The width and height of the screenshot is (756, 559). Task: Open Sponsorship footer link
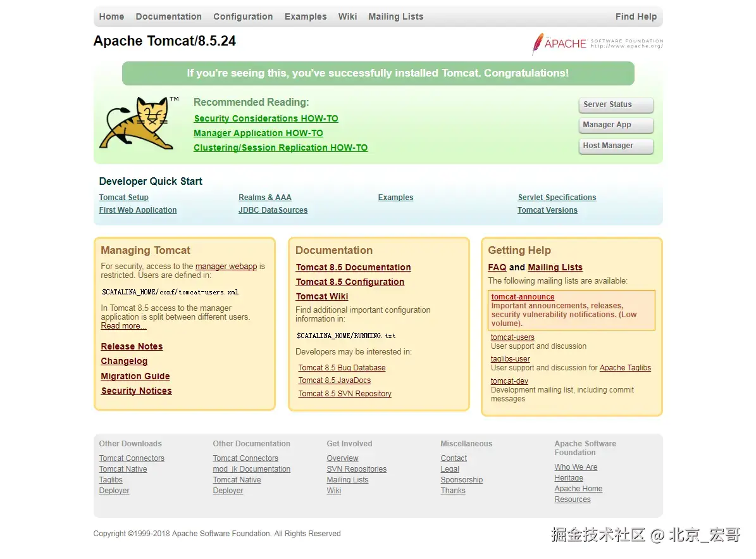click(461, 480)
